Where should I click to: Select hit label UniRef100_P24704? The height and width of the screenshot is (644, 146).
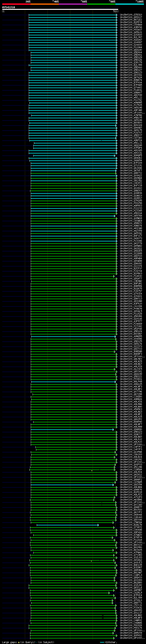coord(131,271)
